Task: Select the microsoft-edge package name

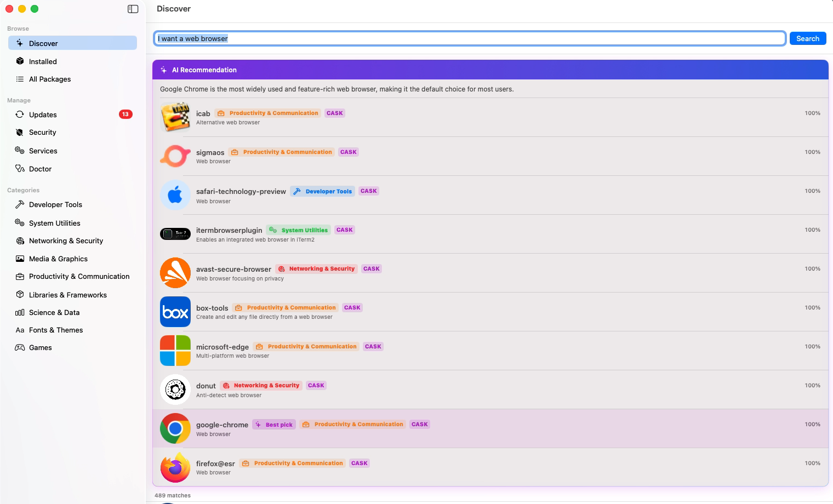Action: pos(222,347)
